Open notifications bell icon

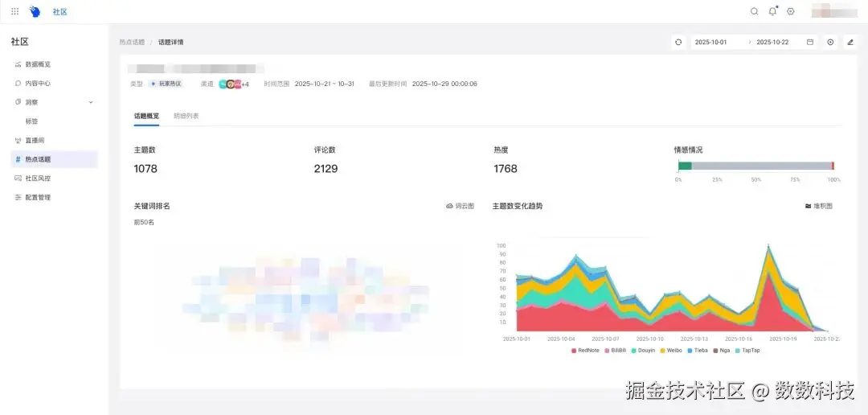(x=772, y=11)
